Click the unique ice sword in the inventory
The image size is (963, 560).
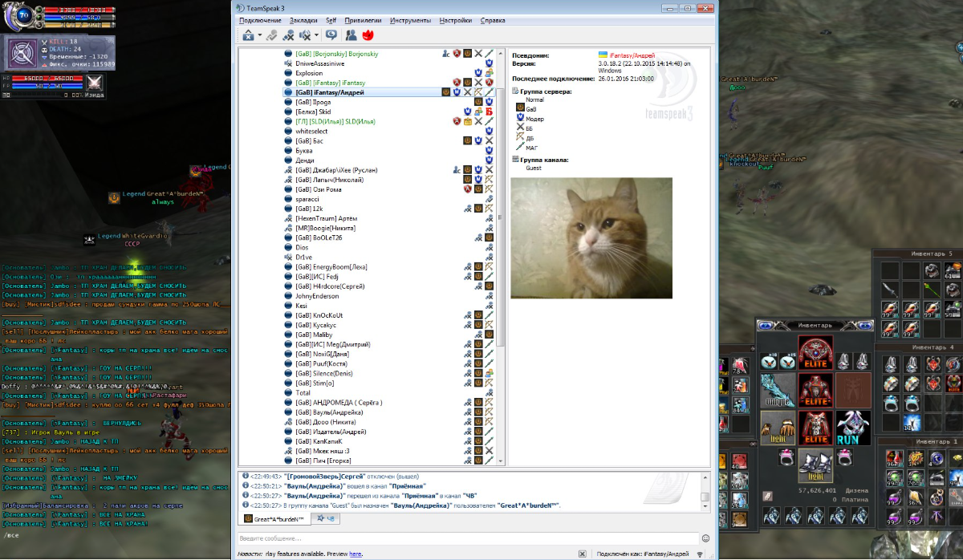tap(778, 391)
